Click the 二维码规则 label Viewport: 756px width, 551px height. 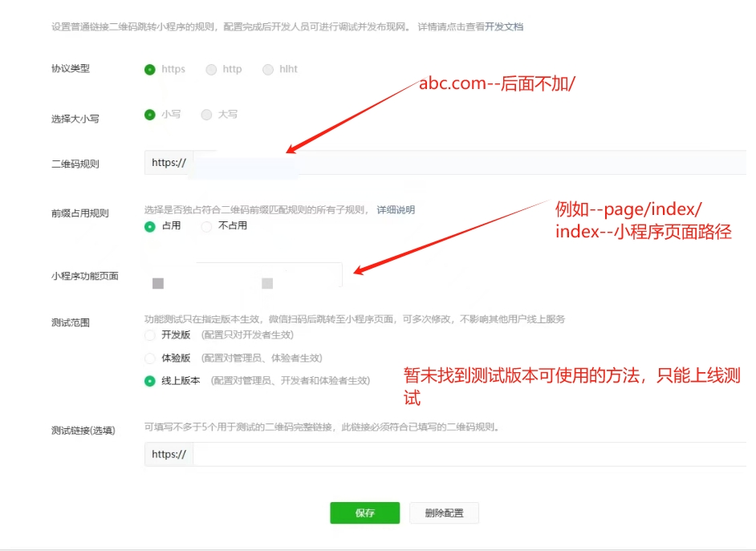click(75, 164)
